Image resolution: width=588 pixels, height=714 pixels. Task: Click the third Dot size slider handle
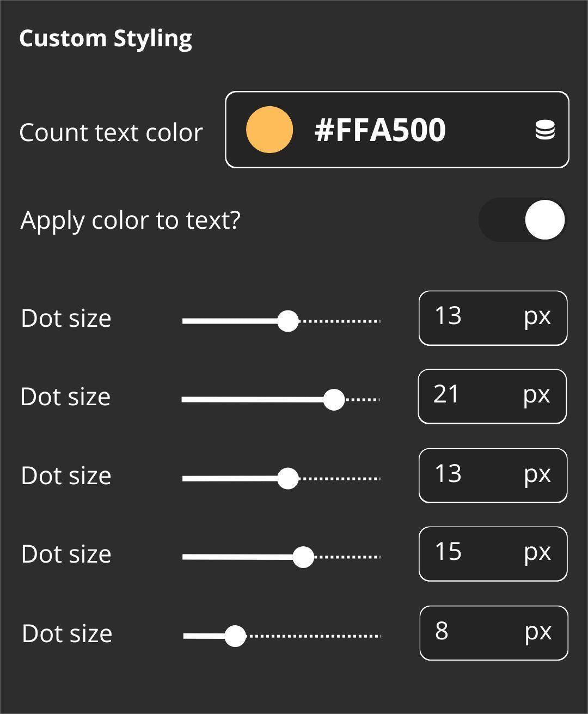[x=287, y=478]
